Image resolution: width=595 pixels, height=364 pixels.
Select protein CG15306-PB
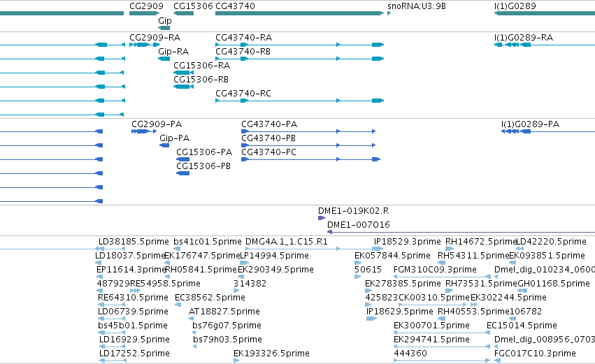coord(203,166)
